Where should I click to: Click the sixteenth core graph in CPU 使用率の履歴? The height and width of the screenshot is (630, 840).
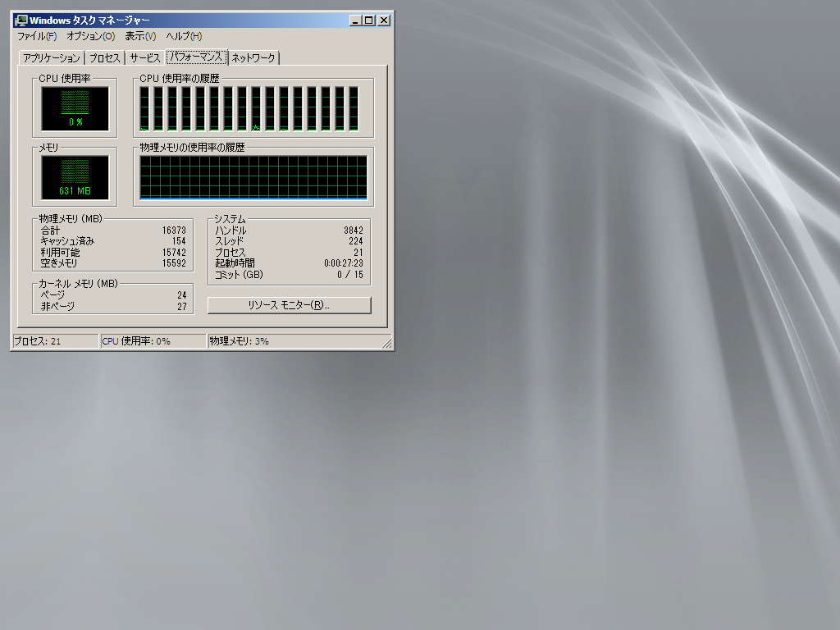coord(354,109)
